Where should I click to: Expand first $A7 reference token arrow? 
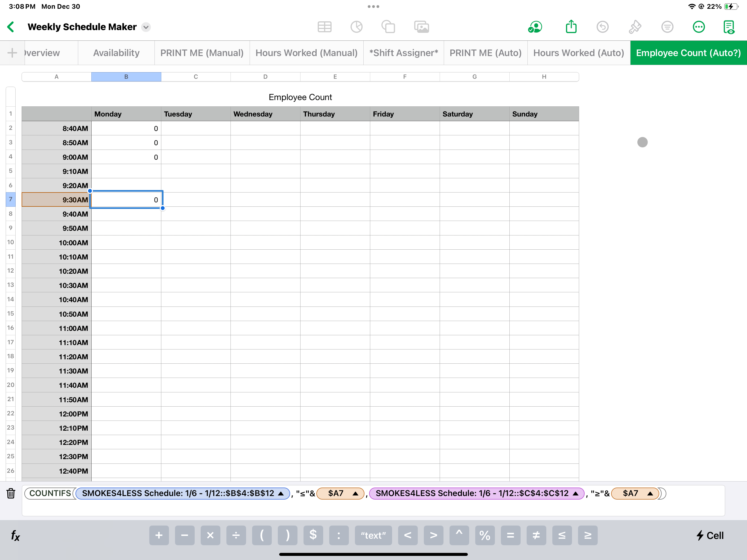pos(355,494)
